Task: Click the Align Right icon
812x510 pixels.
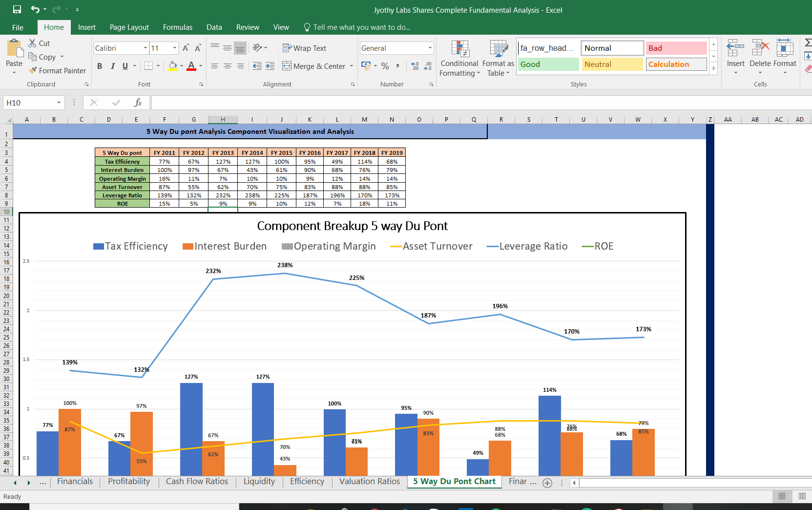Action: coord(240,66)
